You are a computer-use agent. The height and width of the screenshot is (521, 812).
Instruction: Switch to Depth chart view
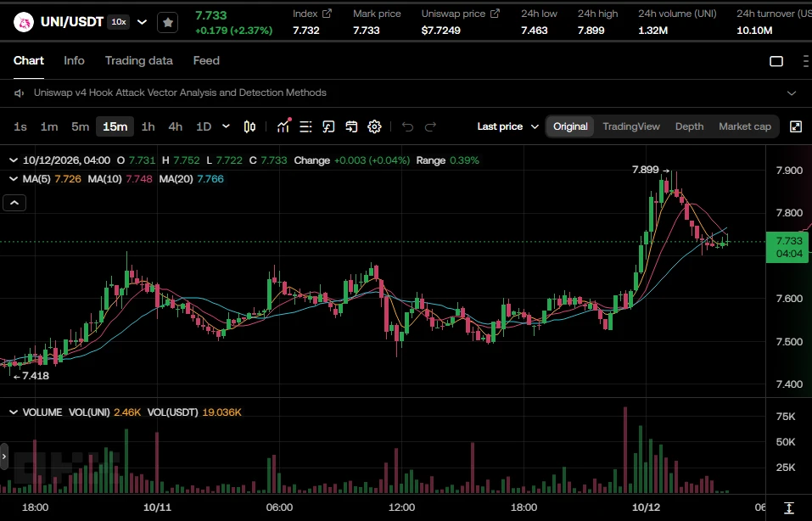coord(689,126)
